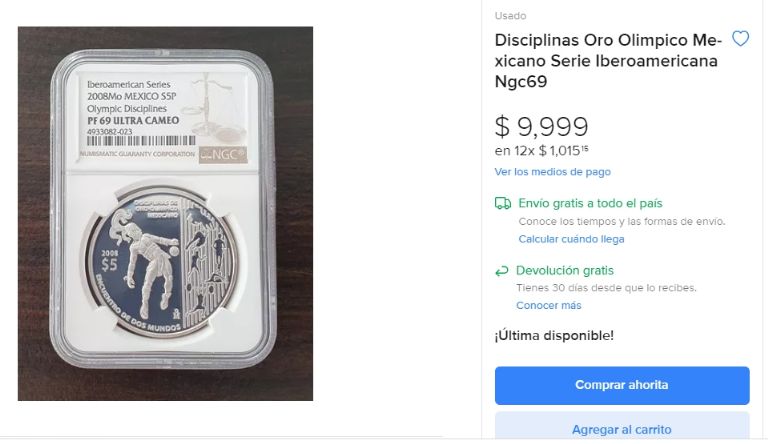Click the return arrow icon
Image resolution: width=768 pixels, height=444 pixels.
point(502,271)
